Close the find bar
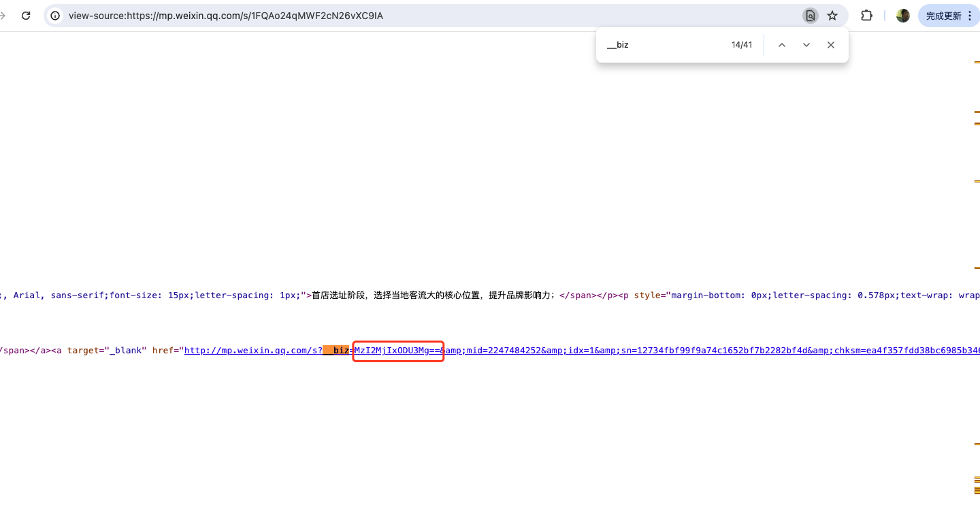 [x=831, y=45]
